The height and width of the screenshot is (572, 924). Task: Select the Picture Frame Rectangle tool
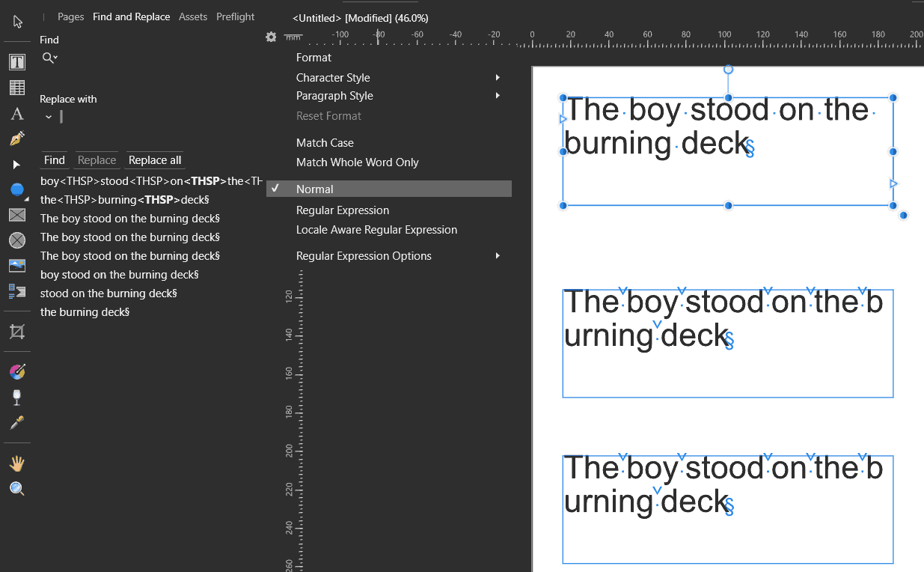click(17, 215)
